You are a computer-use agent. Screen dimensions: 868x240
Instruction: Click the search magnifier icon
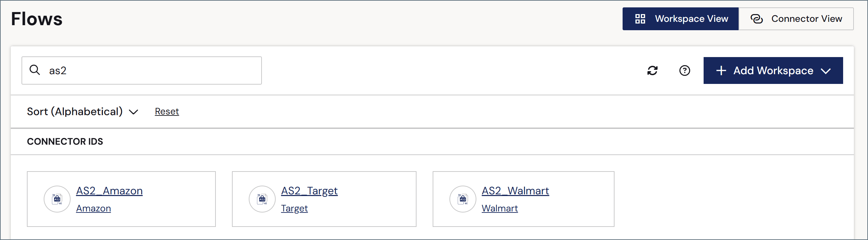click(x=35, y=70)
